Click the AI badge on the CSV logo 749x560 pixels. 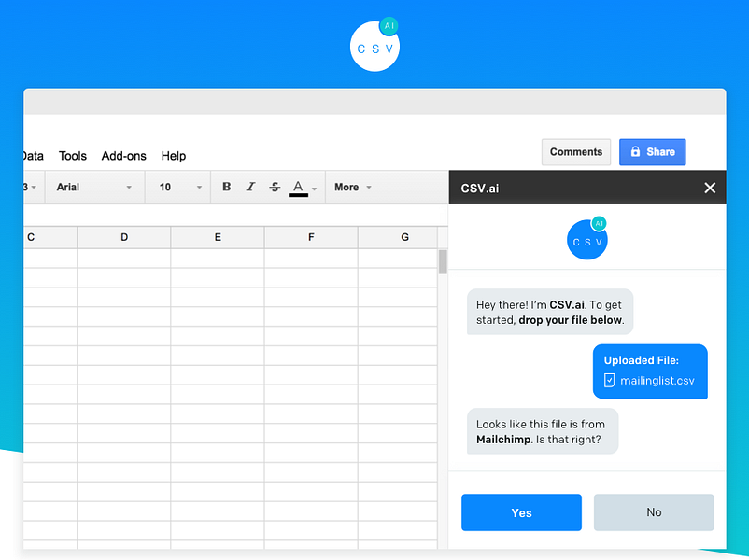tap(389, 25)
